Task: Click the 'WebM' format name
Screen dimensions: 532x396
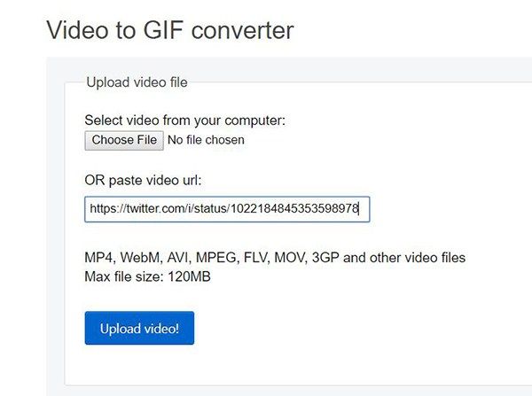Action: pos(139,258)
